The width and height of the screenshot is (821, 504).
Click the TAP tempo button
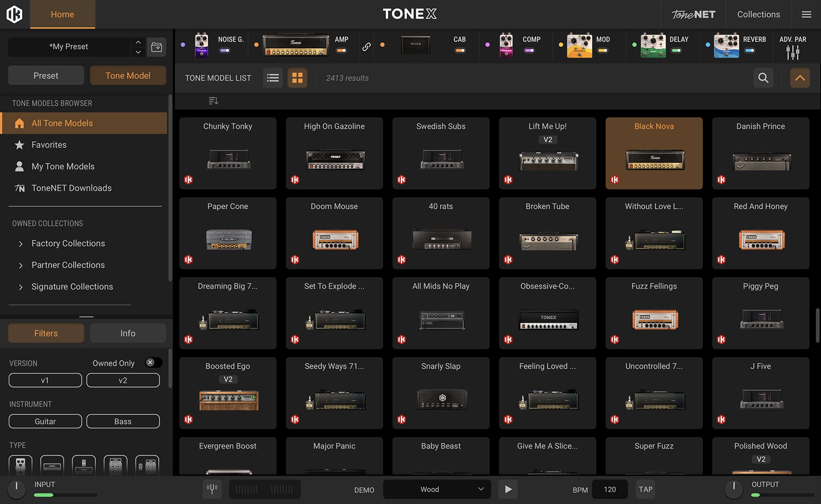pos(645,489)
